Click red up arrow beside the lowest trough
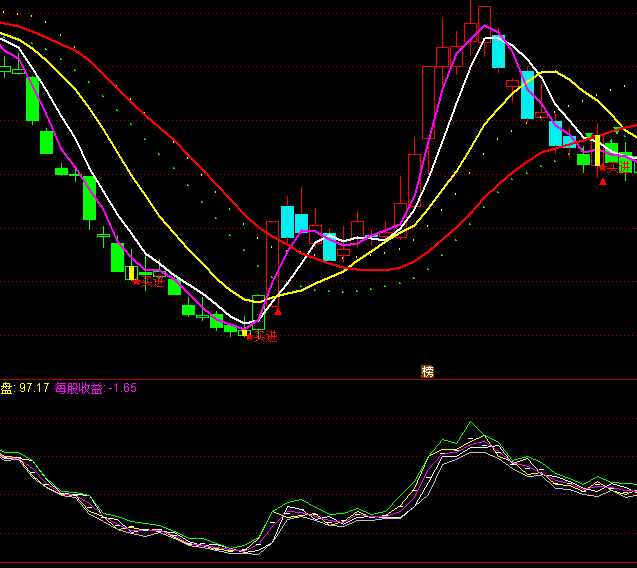This screenshot has width=637, height=568. coord(278,311)
